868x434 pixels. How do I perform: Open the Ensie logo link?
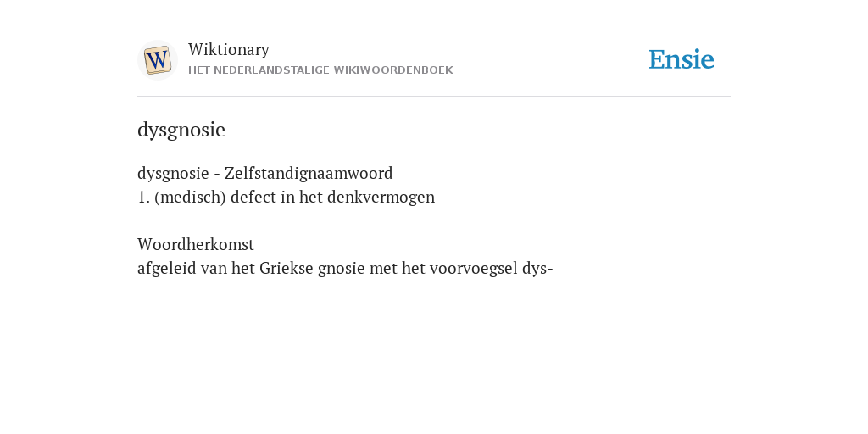point(682,59)
